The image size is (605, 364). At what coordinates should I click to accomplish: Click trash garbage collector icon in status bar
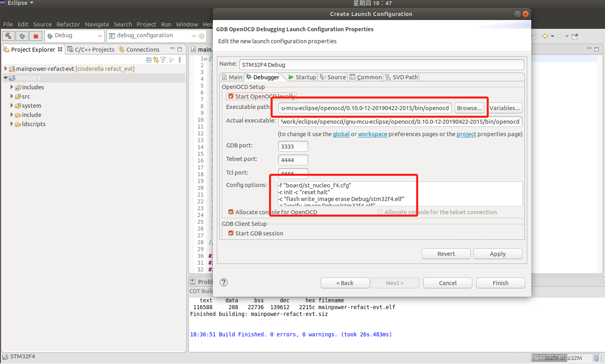(x=596, y=358)
